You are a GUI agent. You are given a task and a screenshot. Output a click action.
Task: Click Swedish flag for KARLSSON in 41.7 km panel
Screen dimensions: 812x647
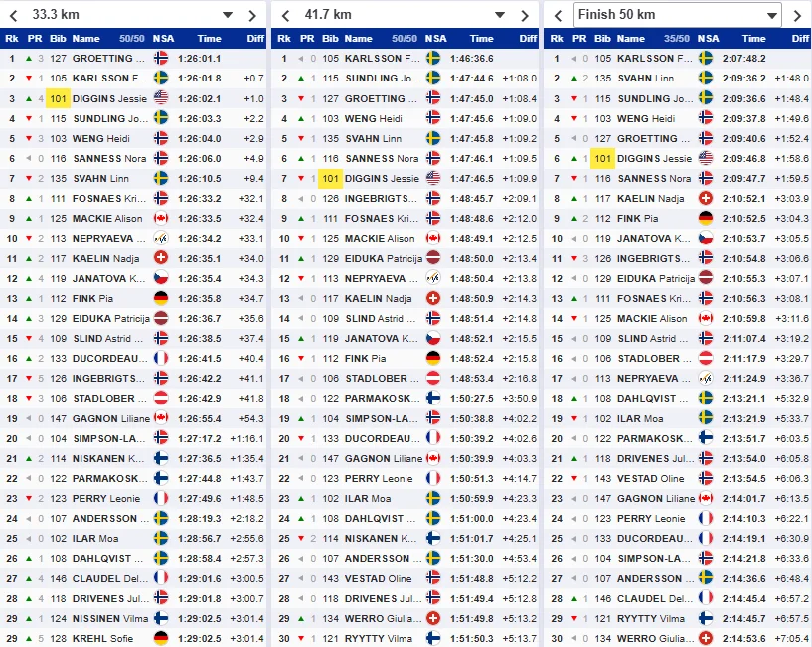(x=433, y=58)
